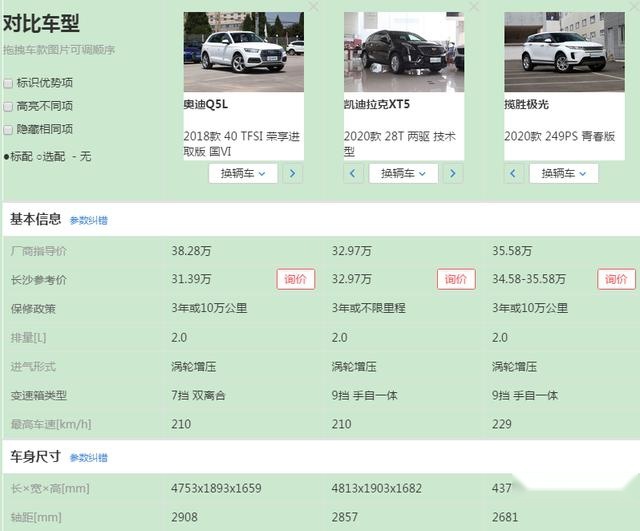The width and height of the screenshot is (640, 531).
Task: Select the 4753x1893x1659 dimensions value
Action: pyautogui.click(x=216, y=488)
